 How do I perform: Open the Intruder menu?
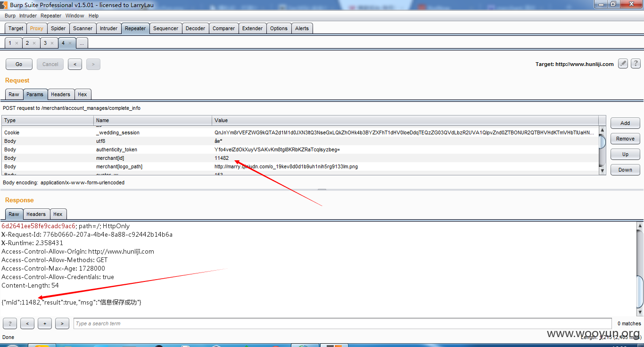28,16
